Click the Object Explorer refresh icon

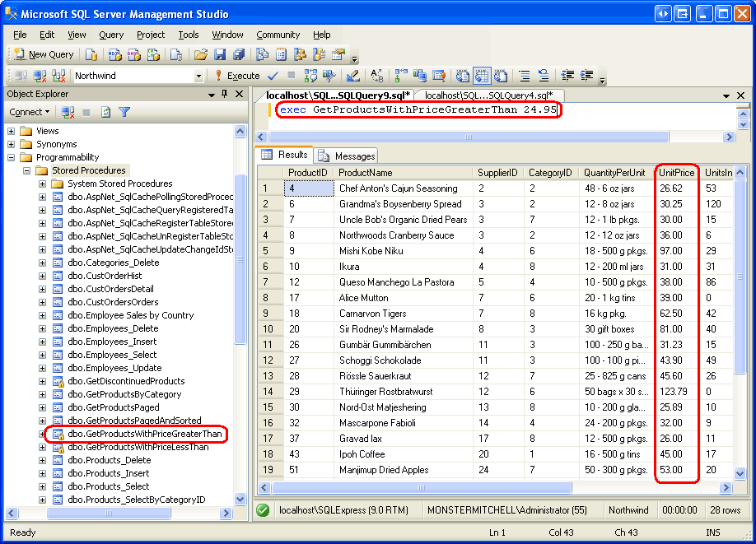click(x=105, y=112)
